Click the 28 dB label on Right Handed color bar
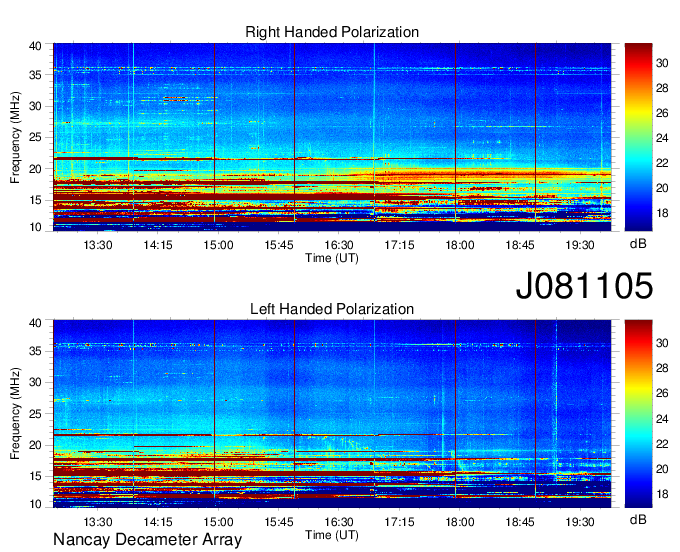 (x=662, y=88)
